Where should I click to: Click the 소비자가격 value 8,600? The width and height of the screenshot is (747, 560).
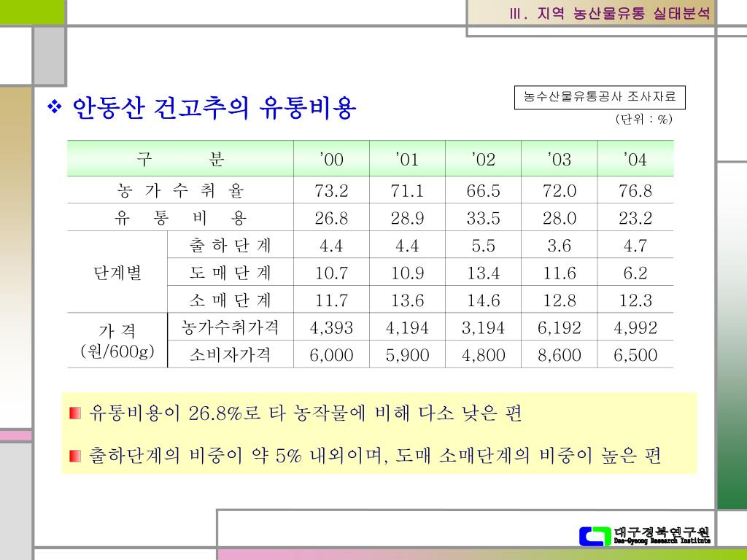point(560,355)
